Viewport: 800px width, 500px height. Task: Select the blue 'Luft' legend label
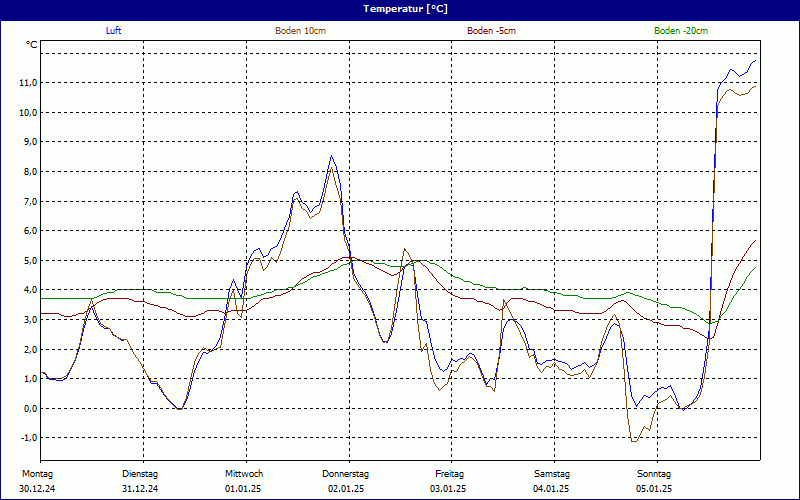[x=113, y=31]
